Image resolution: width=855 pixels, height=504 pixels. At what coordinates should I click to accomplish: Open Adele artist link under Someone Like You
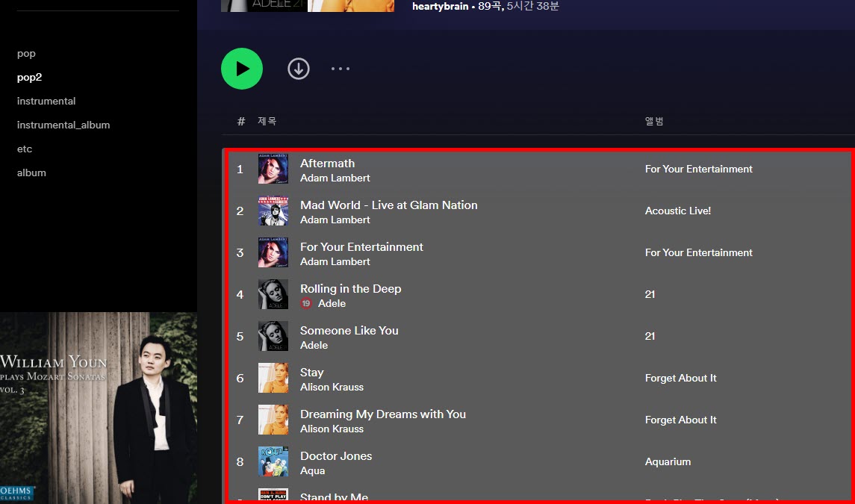click(x=314, y=345)
